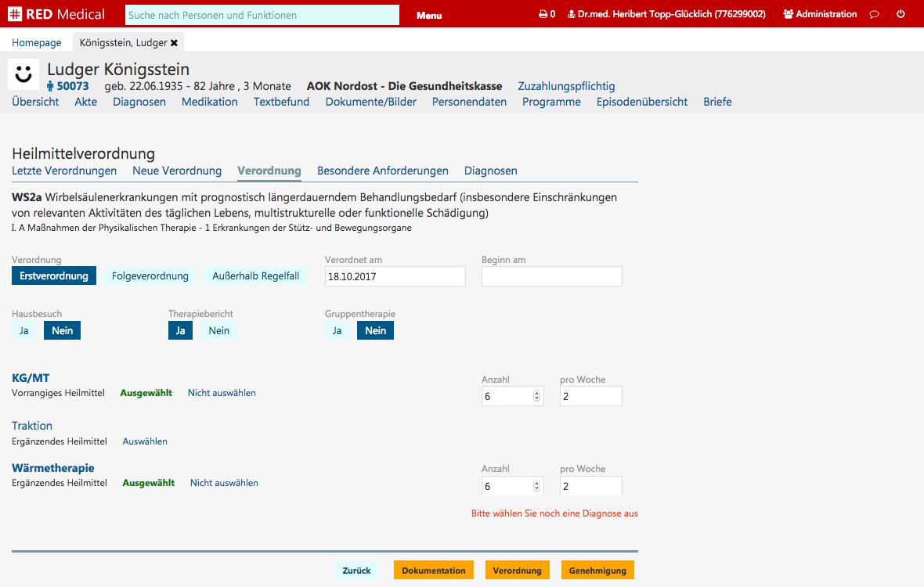Switch to Diagnosen tab in Heilmittelverordnung

491,171
